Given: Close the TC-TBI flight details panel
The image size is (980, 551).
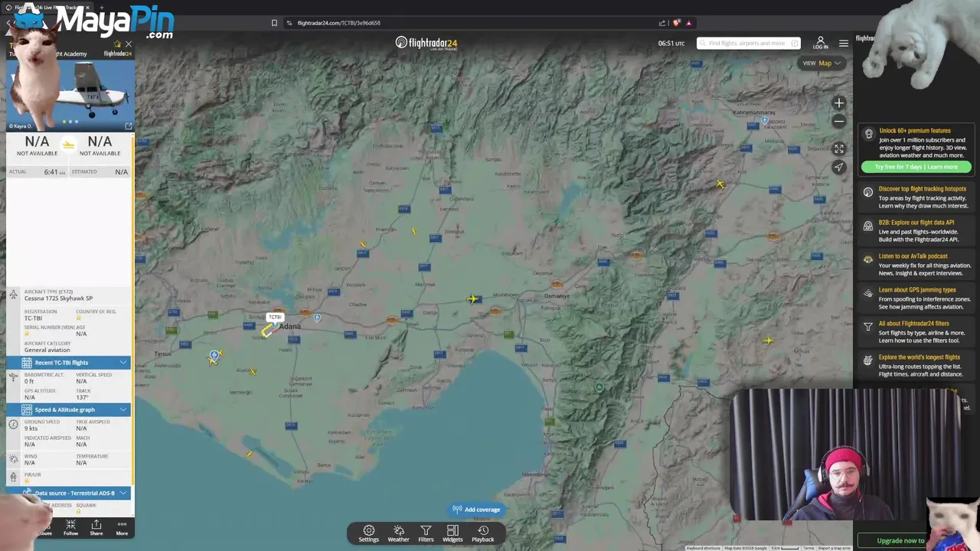Looking at the screenshot, I should [128, 44].
